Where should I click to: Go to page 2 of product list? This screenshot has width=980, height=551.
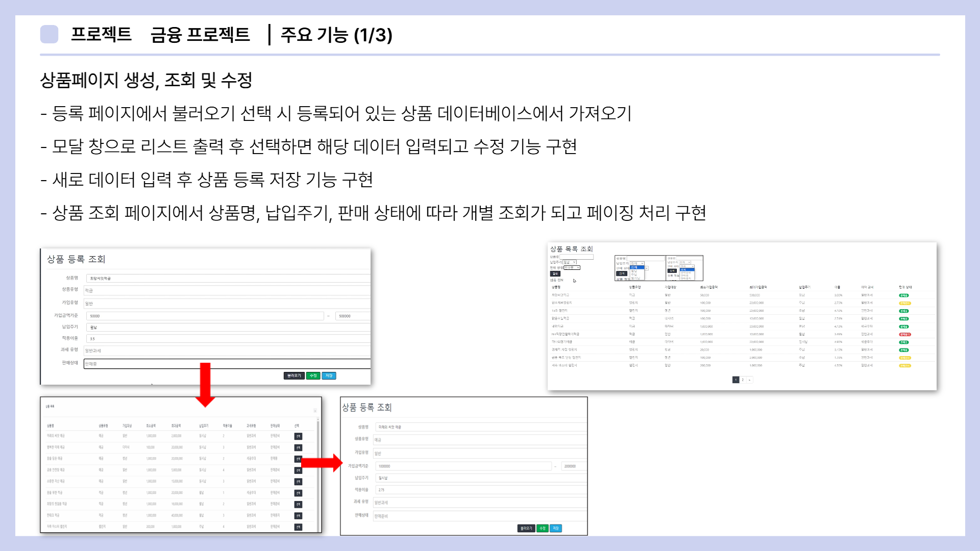743,380
